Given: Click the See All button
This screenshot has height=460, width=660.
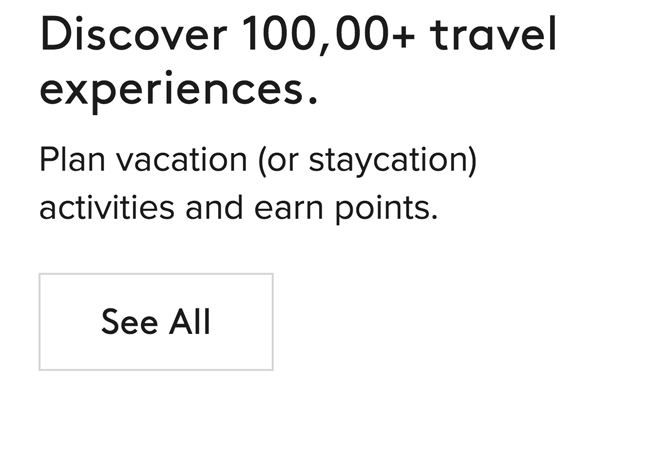Looking at the screenshot, I should point(156,322).
